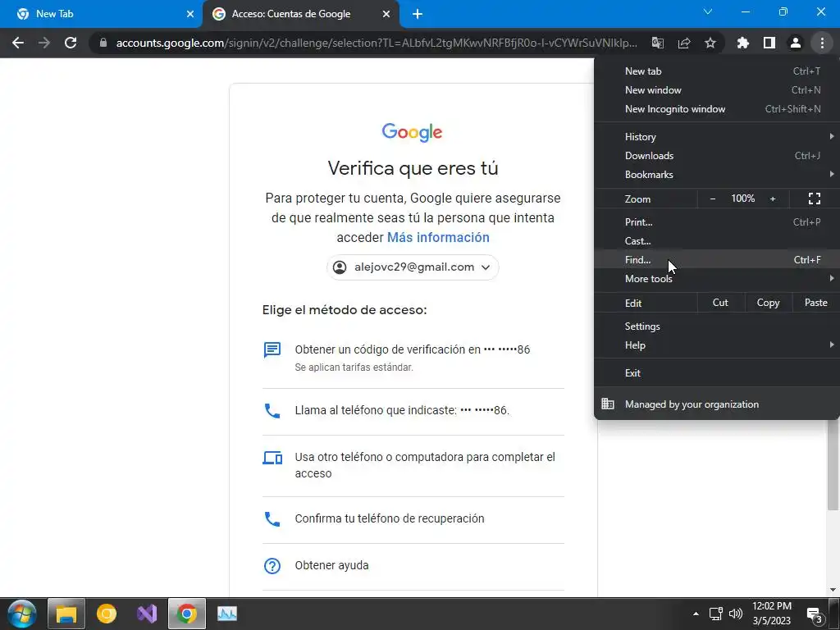Select Print... in the menu
This screenshot has height=630, width=840.
click(x=717, y=221)
